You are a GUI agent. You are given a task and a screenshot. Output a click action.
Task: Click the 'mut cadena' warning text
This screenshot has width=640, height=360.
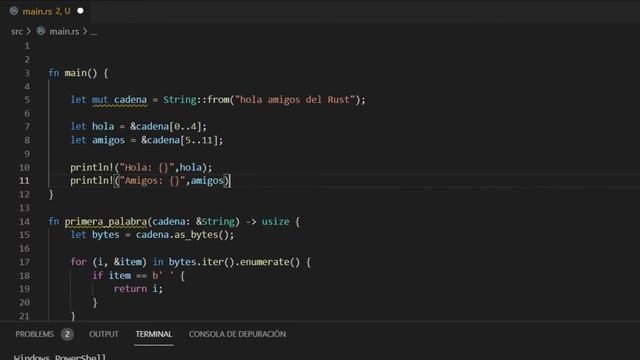119,100
